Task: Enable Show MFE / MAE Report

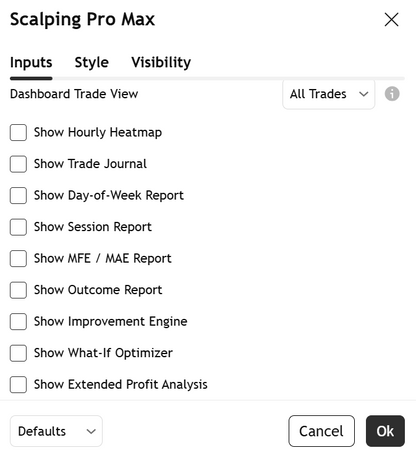Action: coord(18,259)
